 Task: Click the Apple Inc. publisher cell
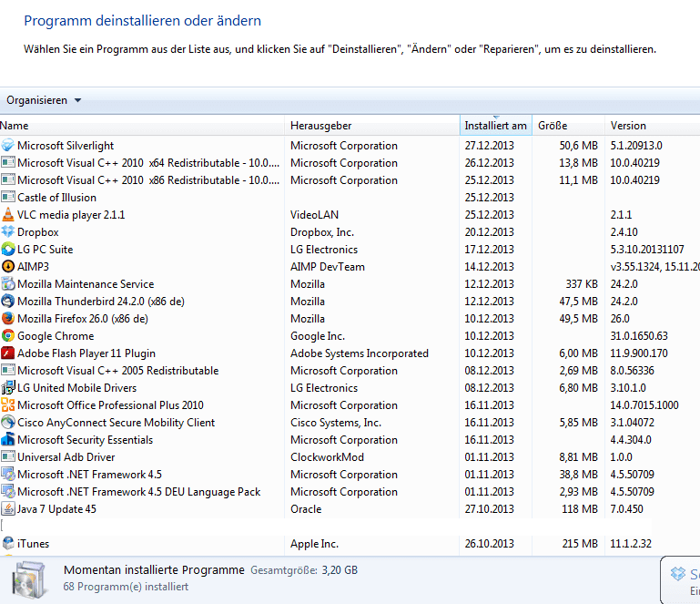click(314, 544)
